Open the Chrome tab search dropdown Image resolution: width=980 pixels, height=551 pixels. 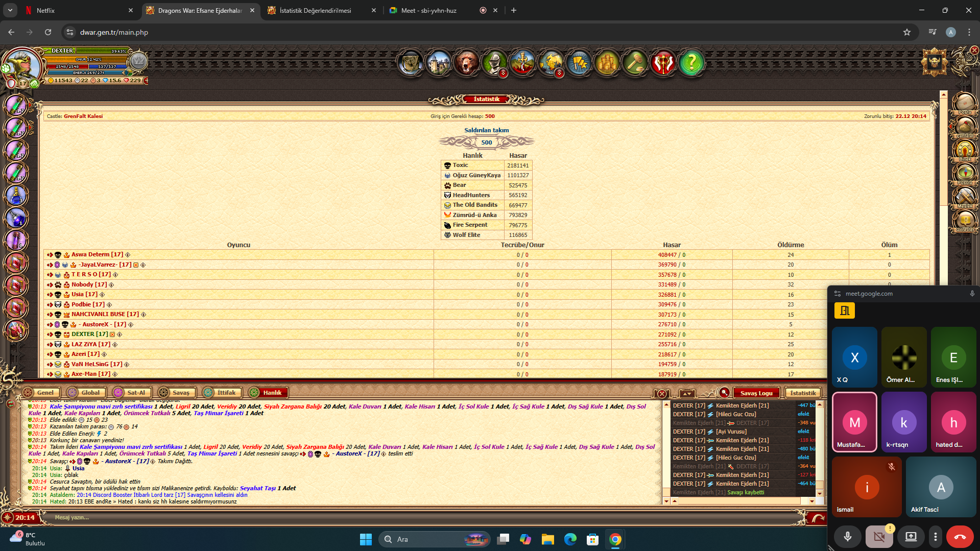(x=10, y=10)
